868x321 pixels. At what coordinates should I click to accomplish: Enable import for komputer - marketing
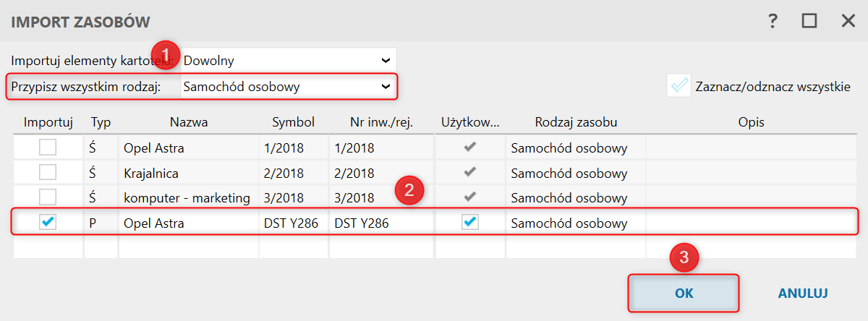coord(48,197)
